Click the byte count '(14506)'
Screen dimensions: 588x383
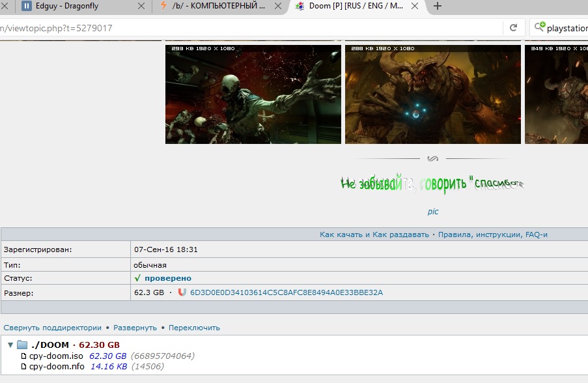148,367
